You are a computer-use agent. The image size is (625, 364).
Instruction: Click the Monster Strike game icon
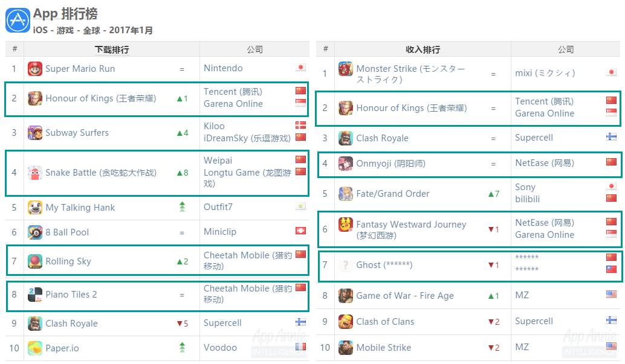(x=346, y=69)
